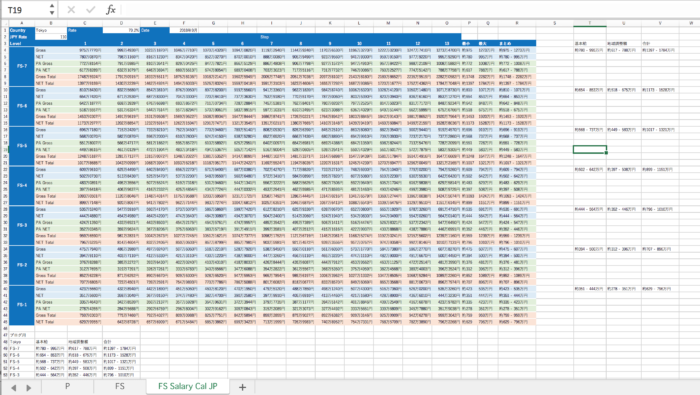Add a new sheet with the plus button
The width and height of the screenshot is (700, 395).
(x=242, y=387)
